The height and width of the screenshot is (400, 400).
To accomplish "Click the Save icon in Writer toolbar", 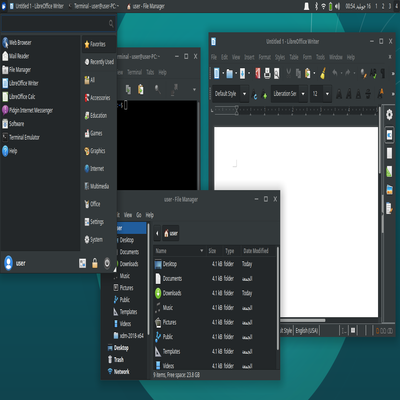I will click(x=243, y=73).
